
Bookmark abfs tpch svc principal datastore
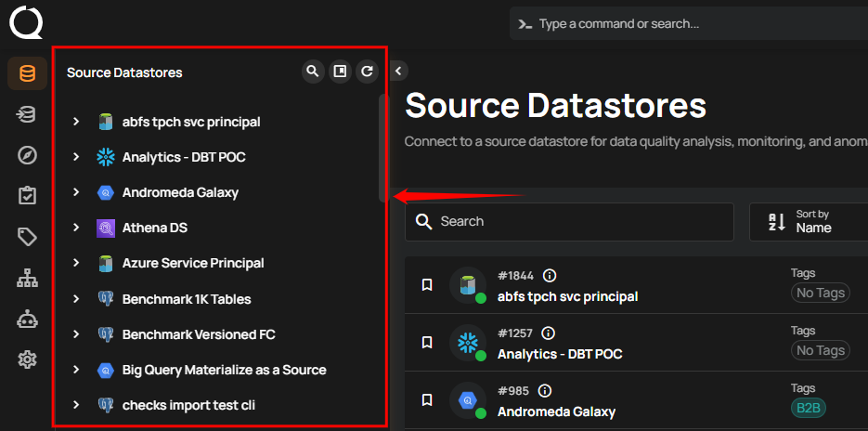coord(427,285)
